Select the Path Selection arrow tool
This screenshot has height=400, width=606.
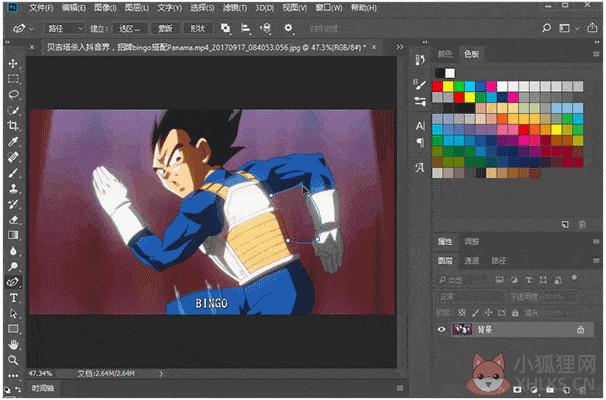click(13, 313)
